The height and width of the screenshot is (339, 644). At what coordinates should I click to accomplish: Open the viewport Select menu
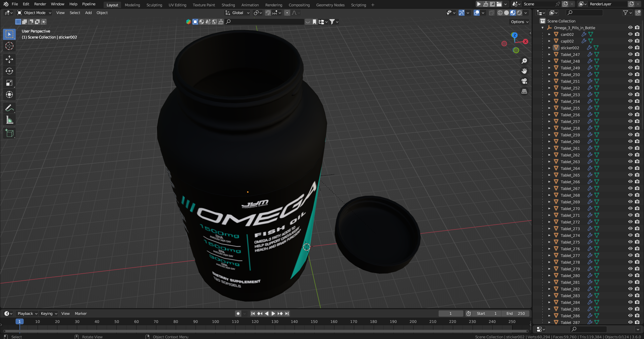75,13
